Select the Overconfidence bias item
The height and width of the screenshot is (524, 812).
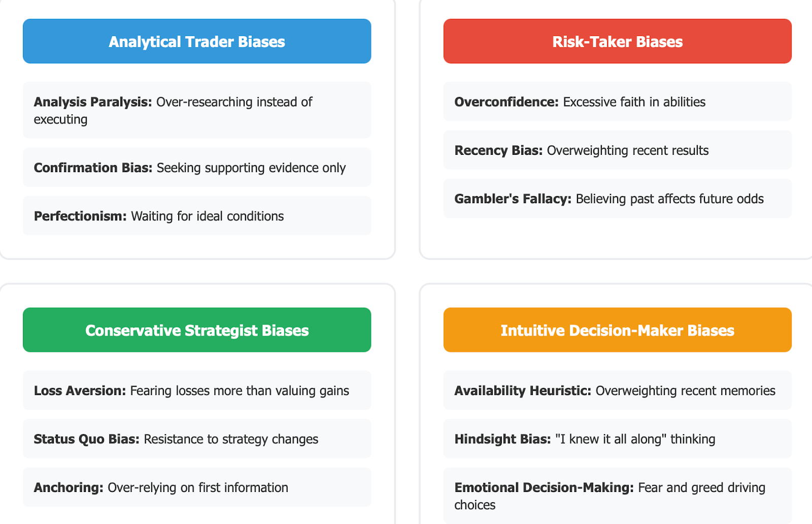coord(618,102)
